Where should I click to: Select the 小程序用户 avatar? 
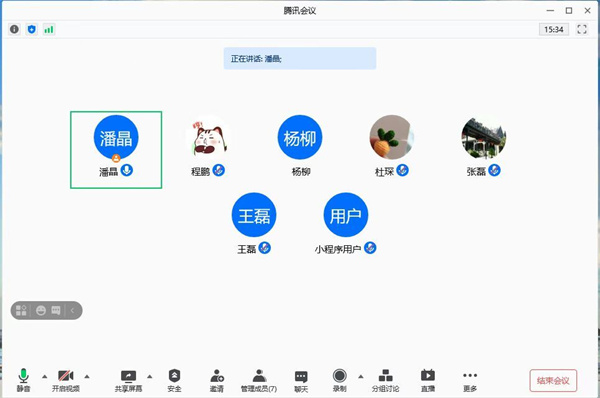(x=346, y=215)
